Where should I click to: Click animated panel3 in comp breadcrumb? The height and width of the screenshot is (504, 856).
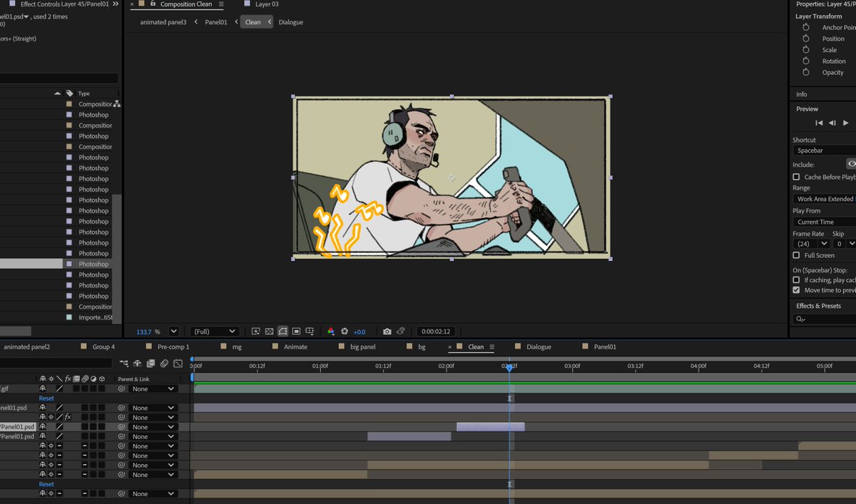coord(163,22)
